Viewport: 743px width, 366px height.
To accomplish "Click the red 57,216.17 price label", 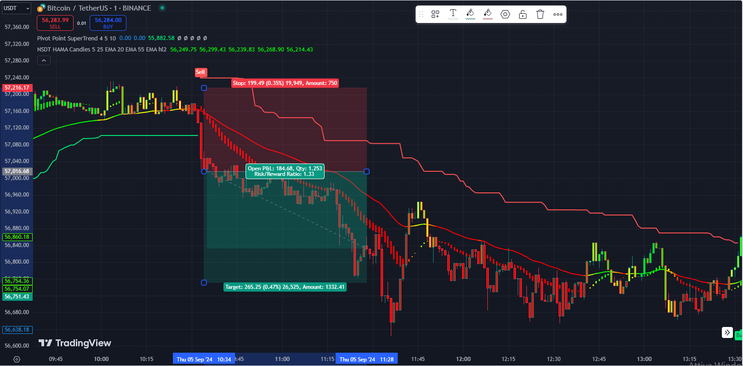I will point(17,88).
